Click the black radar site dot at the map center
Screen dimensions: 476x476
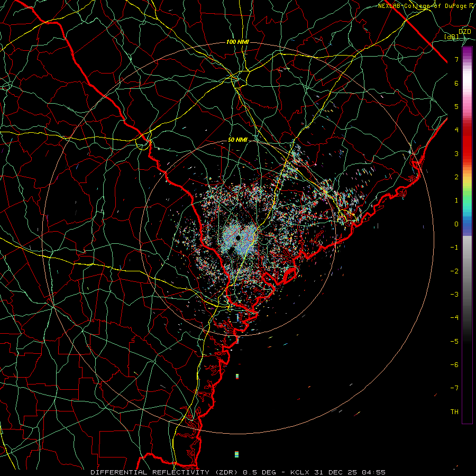pyautogui.click(x=238, y=237)
